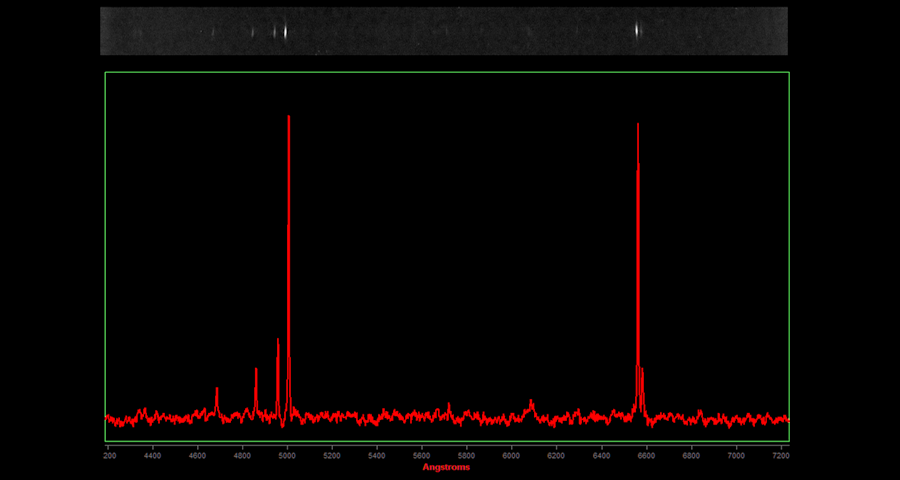900x480 pixels.
Task: Click the 4600 wavelength axis label
Action: [x=197, y=455]
